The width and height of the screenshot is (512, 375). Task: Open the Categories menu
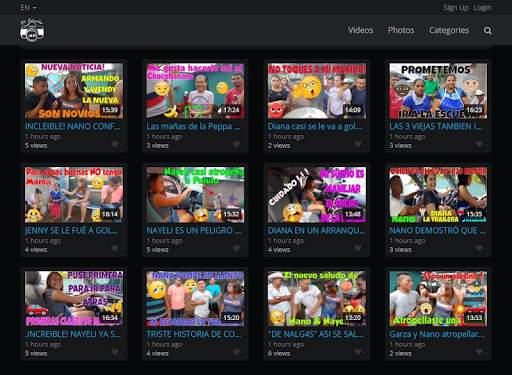449,30
